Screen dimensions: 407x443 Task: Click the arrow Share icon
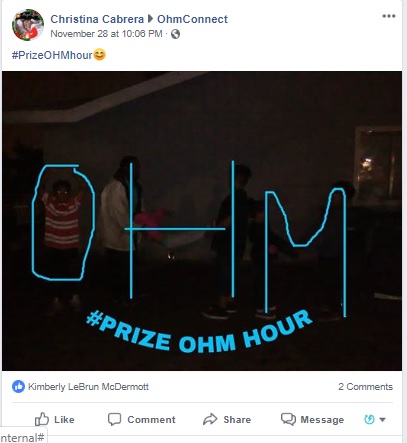point(210,419)
